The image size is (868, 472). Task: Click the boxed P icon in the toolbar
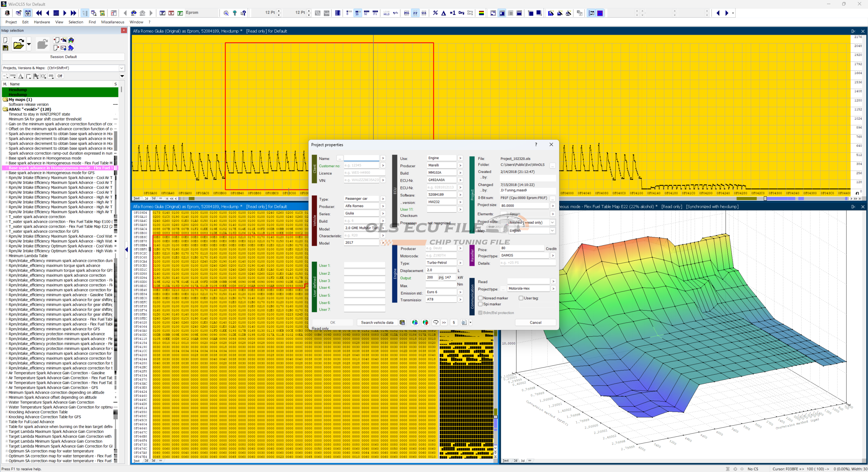180,13
